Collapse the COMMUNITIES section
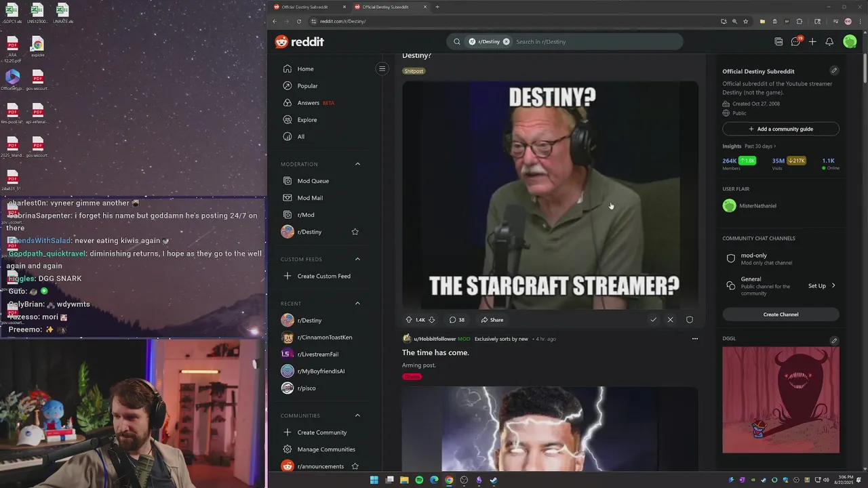This screenshot has width=868, height=488. pyautogui.click(x=357, y=415)
